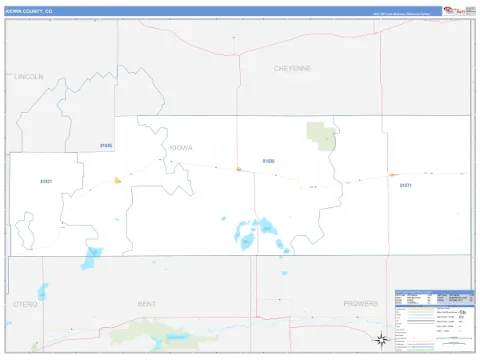
Task: Click the Kiowa County, CO map title
Action: tap(29, 11)
